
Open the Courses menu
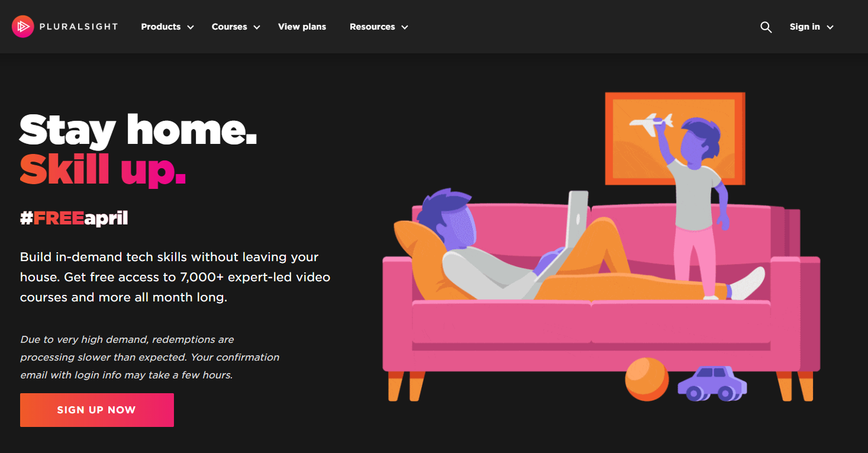tap(230, 27)
